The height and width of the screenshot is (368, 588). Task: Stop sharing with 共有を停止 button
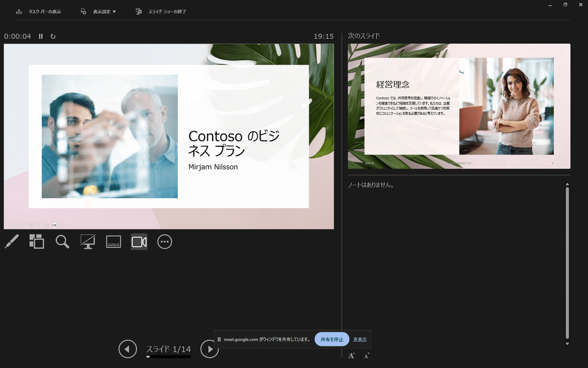point(332,339)
